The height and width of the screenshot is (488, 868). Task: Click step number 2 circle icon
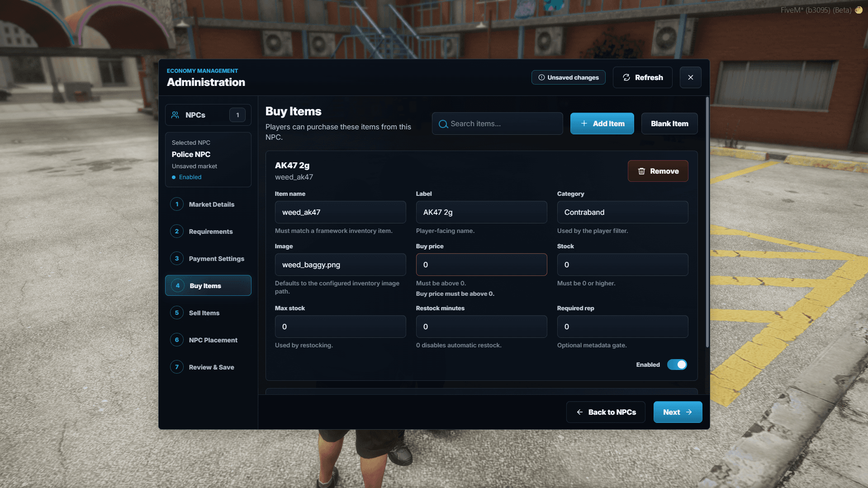pyautogui.click(x=177, y=231)
